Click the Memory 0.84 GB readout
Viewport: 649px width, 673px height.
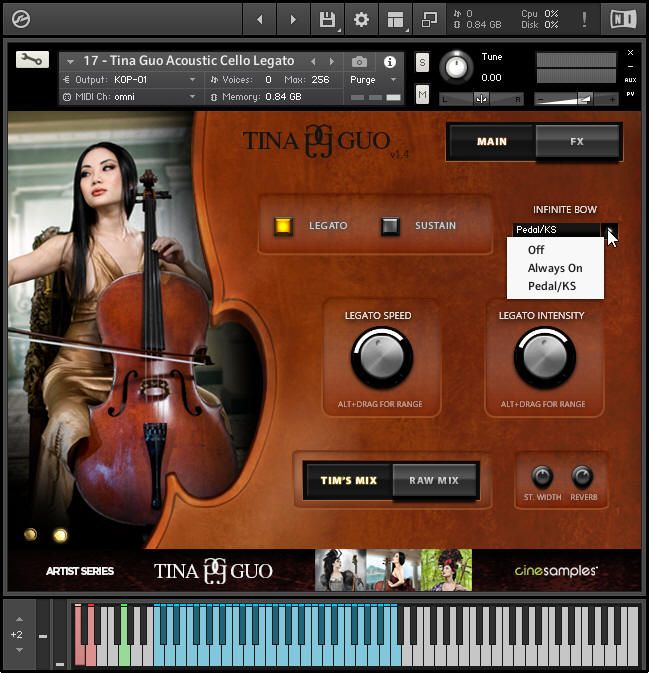pos(261,97)
